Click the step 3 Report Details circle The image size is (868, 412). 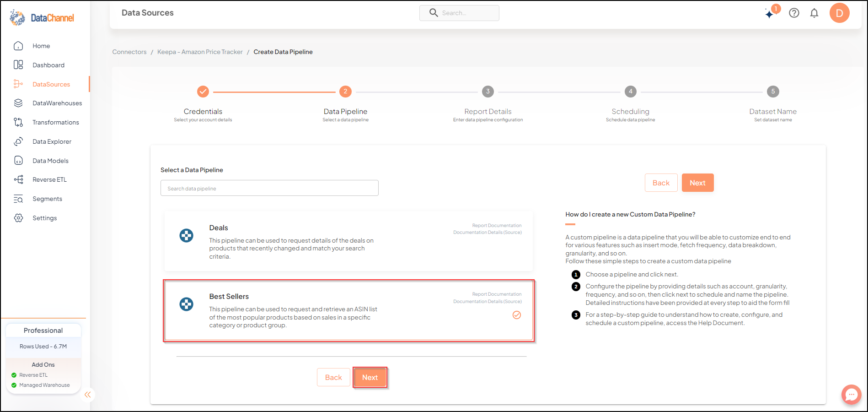(488, 92)
